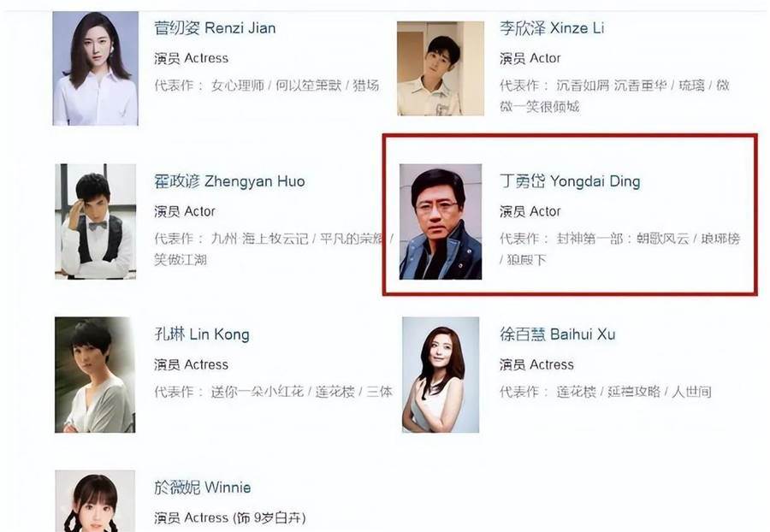Select the Baihui Xu name link
The height and width of the screenshot is (532, 770).
click(x=557, y=334)
